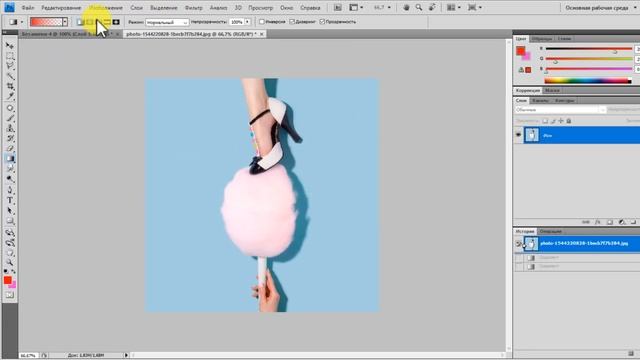Select the Pen tool
640x360 pixels.
[10, 190]
